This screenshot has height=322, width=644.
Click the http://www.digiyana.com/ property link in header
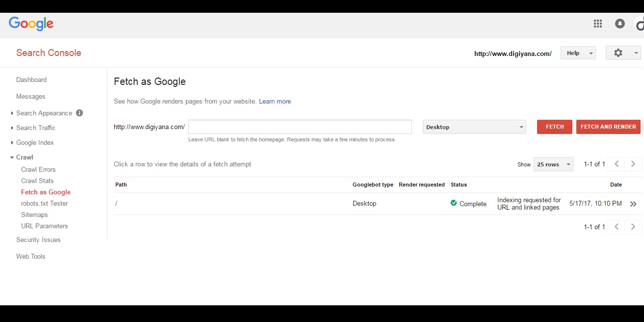coord(513,54)
